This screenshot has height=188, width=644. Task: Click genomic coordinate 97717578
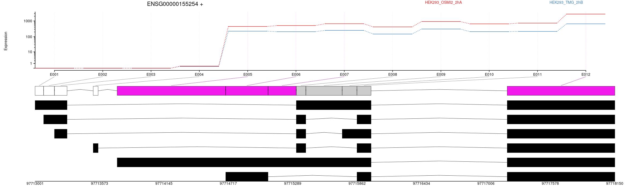[x=550, y=184]
